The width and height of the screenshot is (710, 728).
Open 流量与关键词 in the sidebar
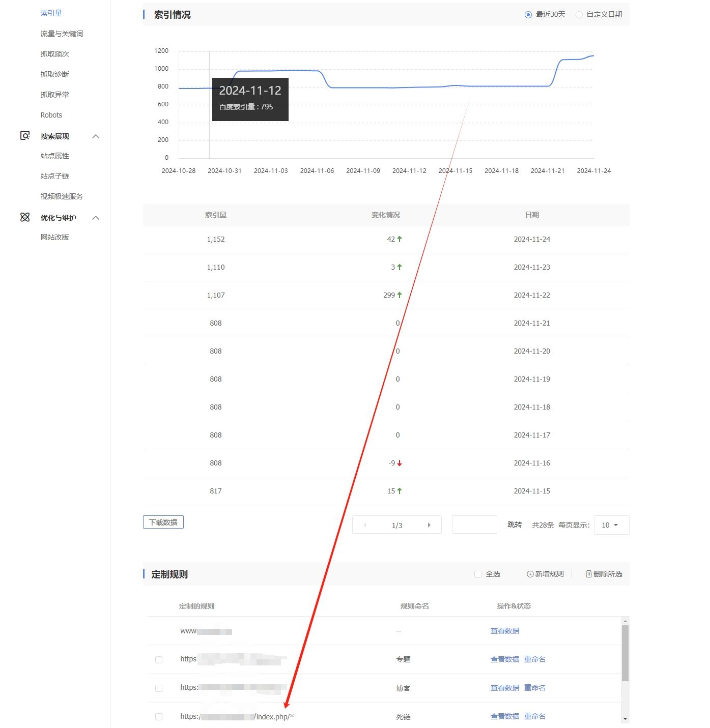click(62, 34)
